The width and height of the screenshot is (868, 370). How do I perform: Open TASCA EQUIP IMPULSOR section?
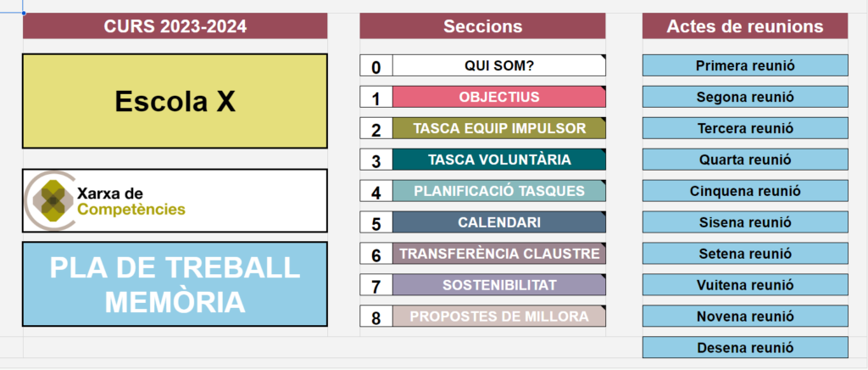pyautogui.click(x=499, y=128)
